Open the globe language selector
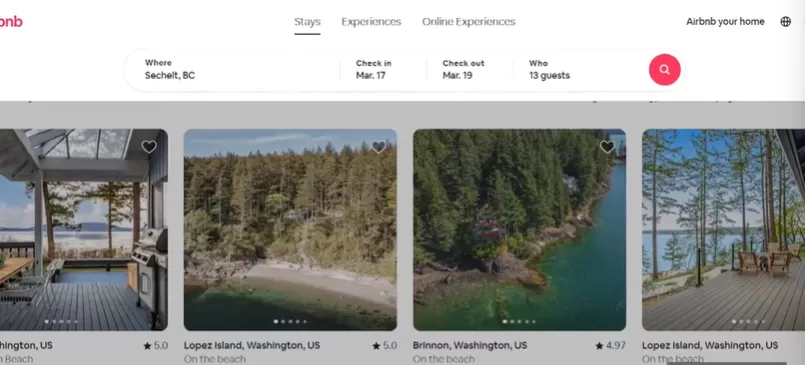 point(785,22)
